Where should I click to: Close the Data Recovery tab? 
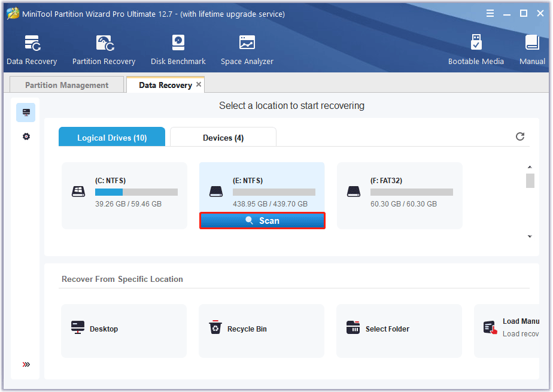(199, 84)
